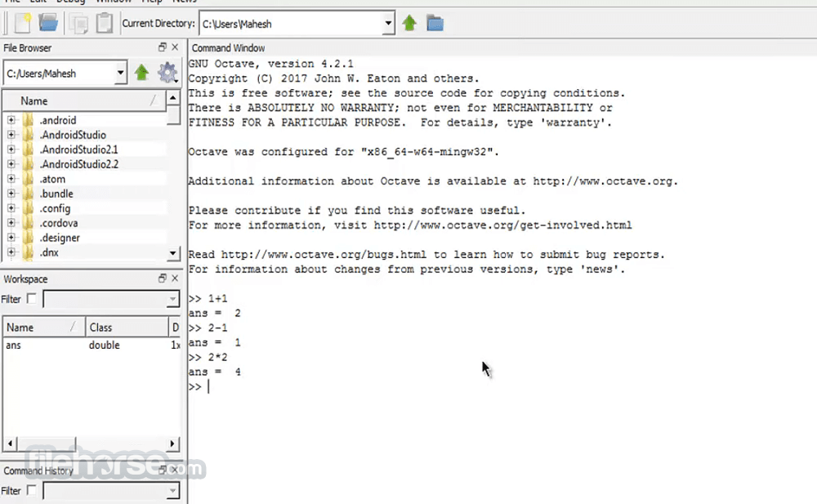Expand the .android folder
This screenshot has height=504, width=817.
coord(11,120)
